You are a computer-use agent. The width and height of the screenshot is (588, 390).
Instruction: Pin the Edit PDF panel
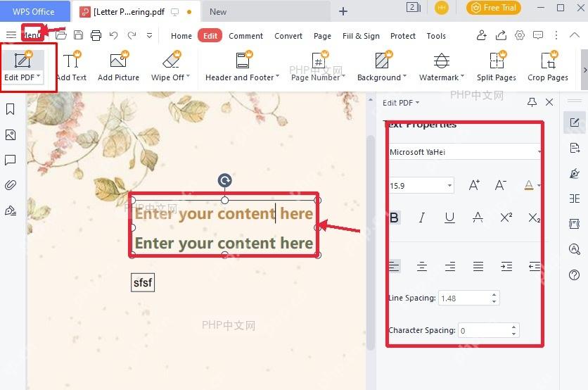[x=532, y=102]
